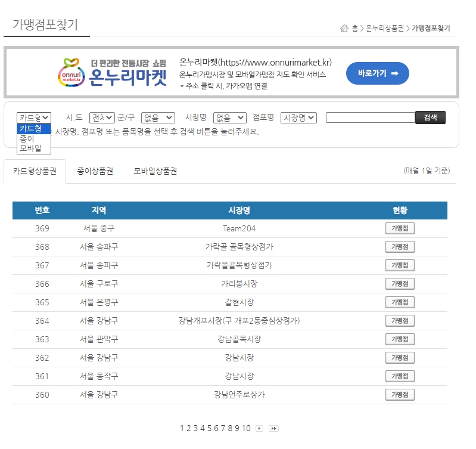Click market name 갈현시장
The width and height of the screenshot is (476, 449).
[239, 302]
